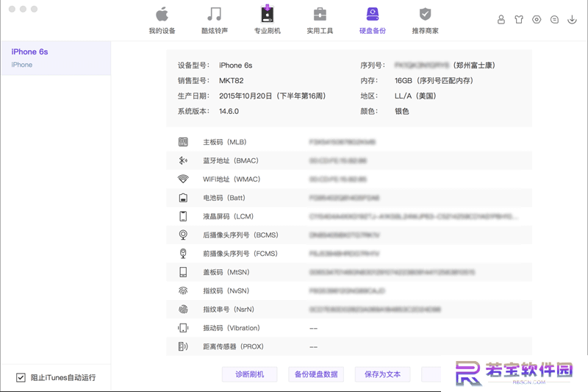Click the 主板码 (MLB) label
588x392 pixels.
225,142
